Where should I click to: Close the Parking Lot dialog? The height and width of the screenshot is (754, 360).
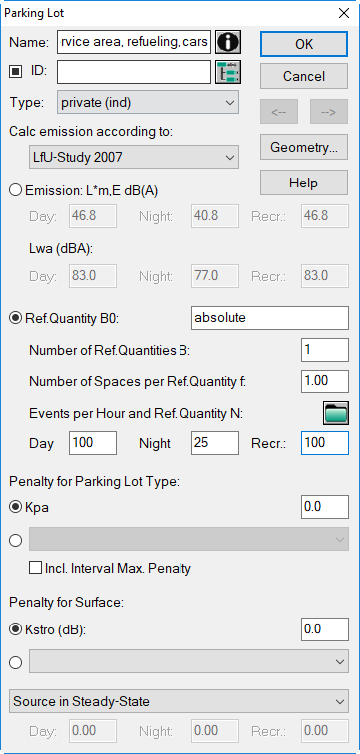coord(344,13)
